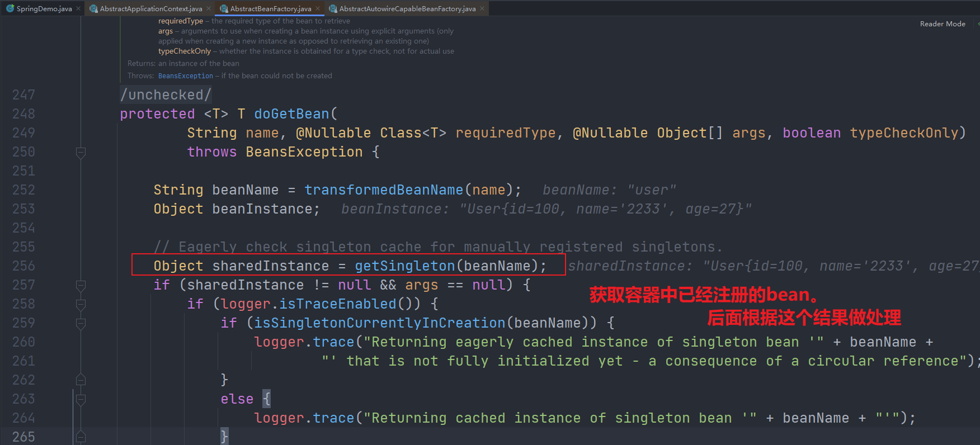Click the AbstractAutowireCapableBeanFactory.java file icon
The width and height of the screenshot is (980, 445).
click(333, 8)
